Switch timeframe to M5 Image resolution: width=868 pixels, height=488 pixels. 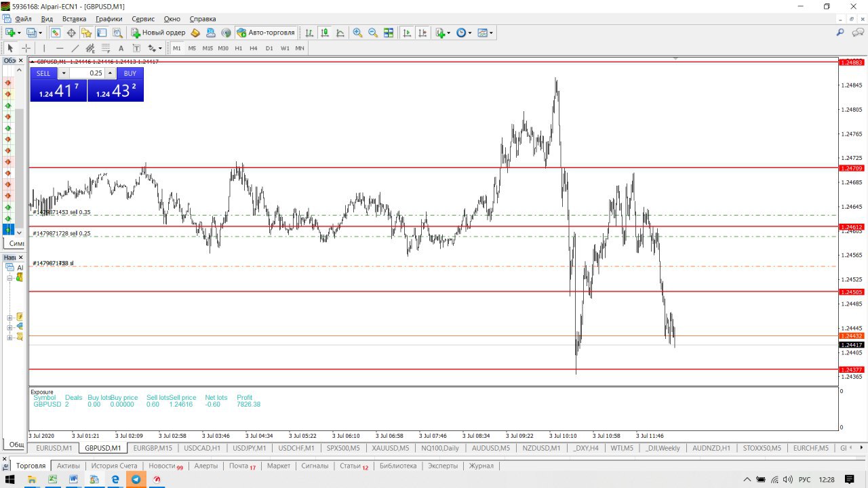[192, 48]
